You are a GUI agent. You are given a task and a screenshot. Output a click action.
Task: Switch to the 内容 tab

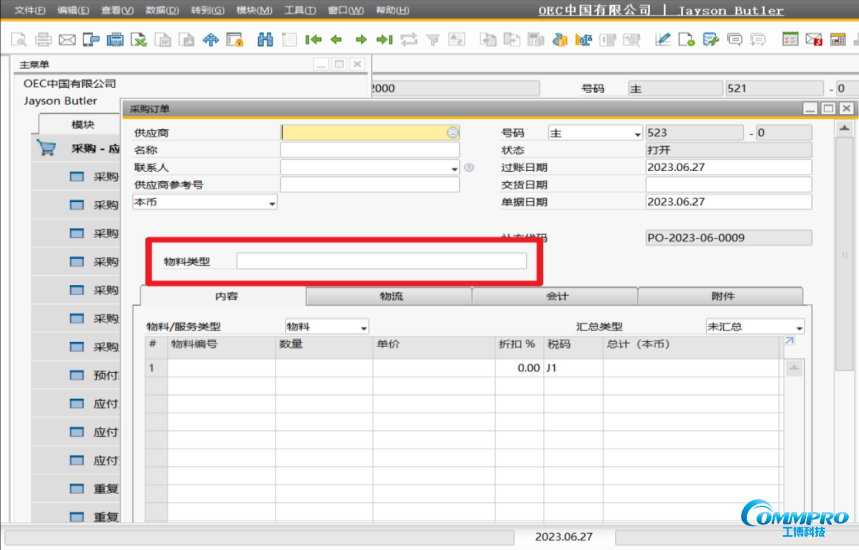point(226,296)
